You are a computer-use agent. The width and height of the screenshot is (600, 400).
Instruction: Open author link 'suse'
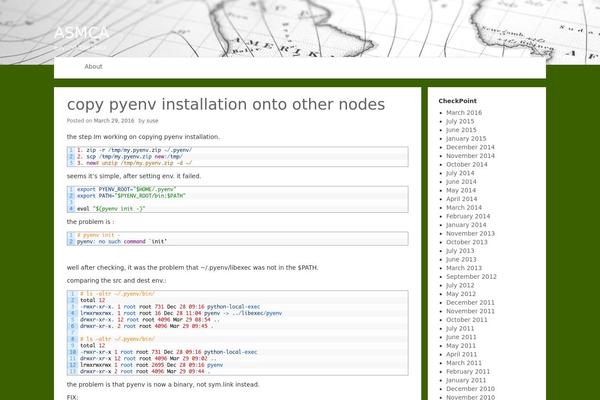tap(152, 121)
